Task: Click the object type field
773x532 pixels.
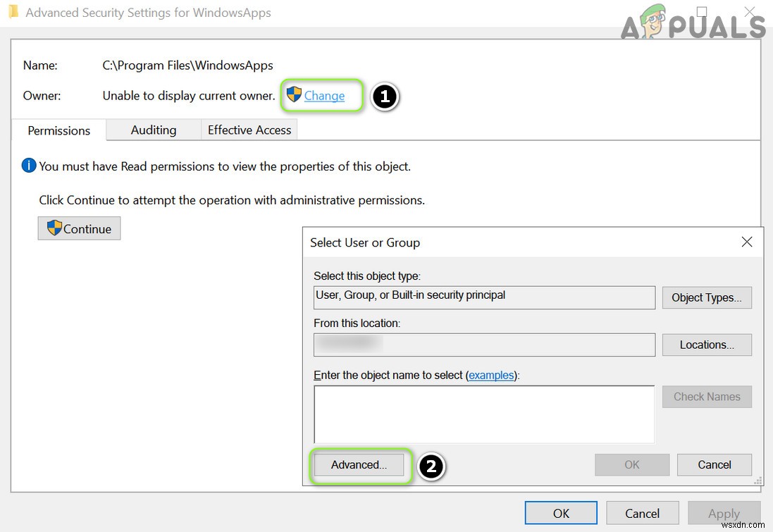Action: pos(484,297)
